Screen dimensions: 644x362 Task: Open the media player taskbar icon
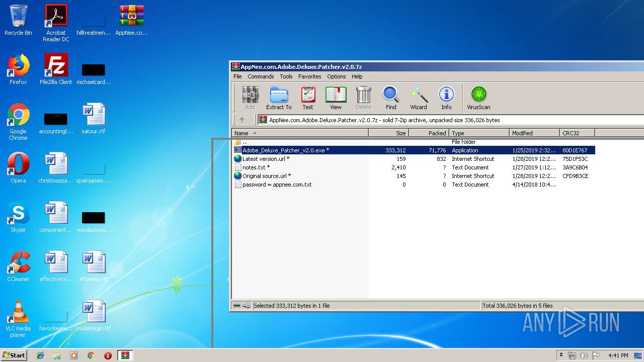tap(74, 355)
